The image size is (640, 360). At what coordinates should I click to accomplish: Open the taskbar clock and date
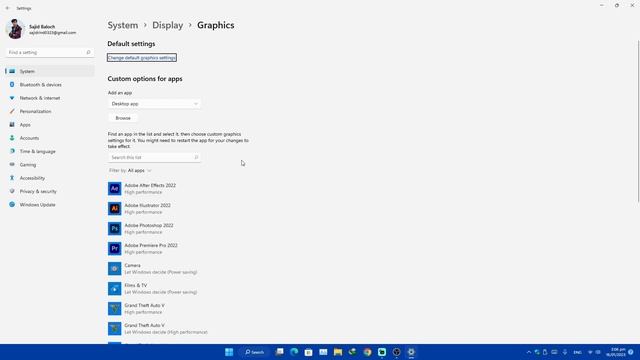point(616,352)
